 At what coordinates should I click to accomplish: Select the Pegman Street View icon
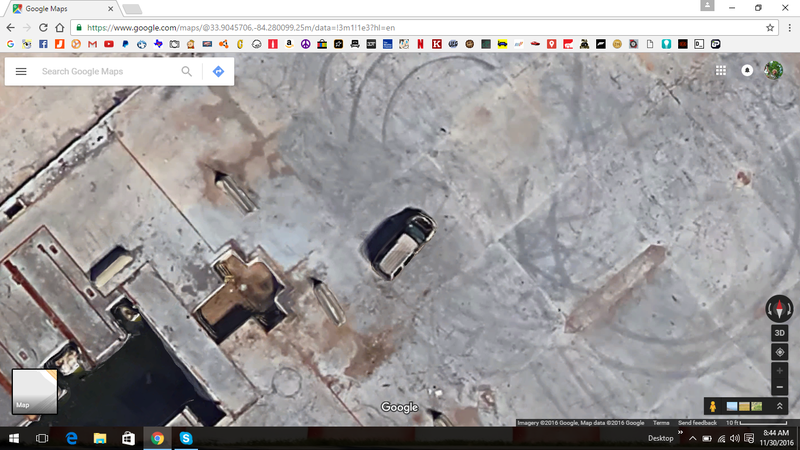[x=713, y=406]
